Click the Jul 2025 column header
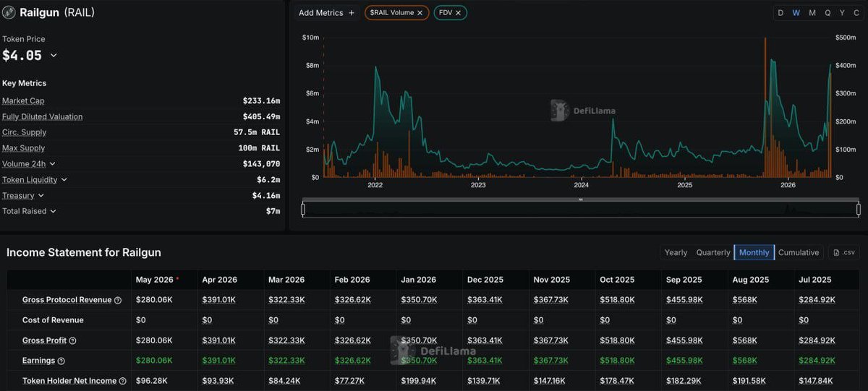The width and height of the screenshot is (868, 391). point(815,280)
